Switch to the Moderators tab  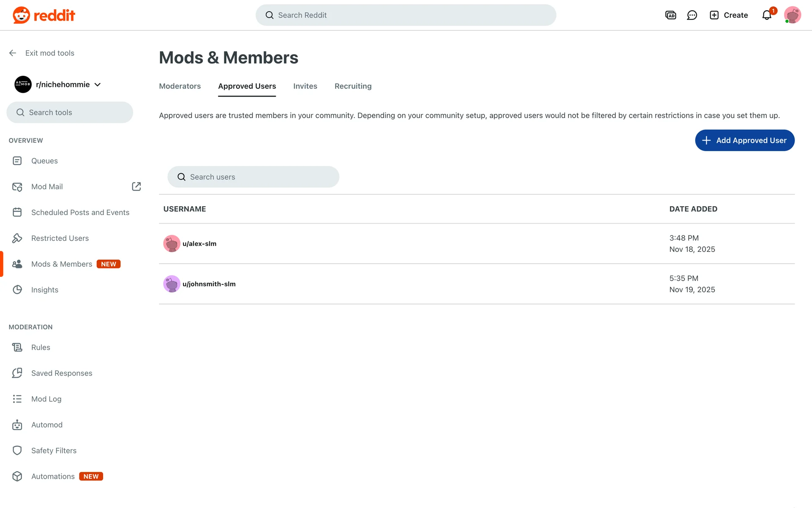180,86
